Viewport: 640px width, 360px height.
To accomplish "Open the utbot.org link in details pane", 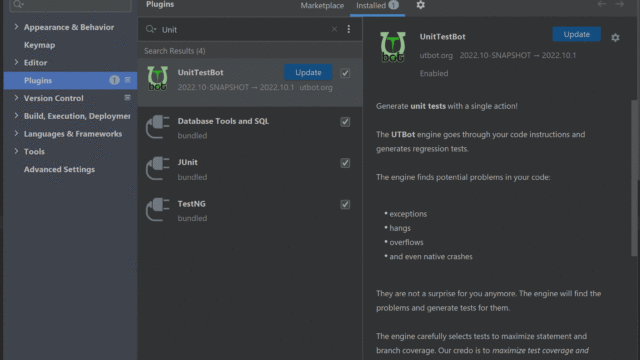I will point(436,56).
